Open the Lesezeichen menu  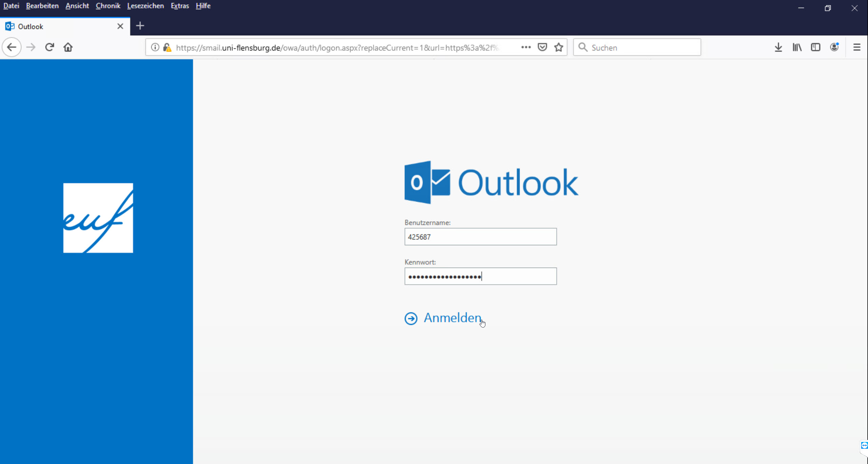coord(145,6)
